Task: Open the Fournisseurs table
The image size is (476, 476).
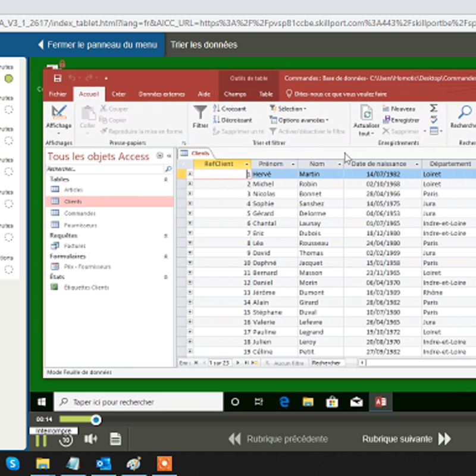Action: (80, 225)
